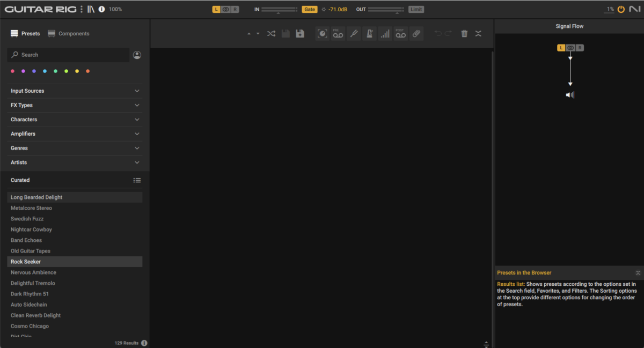The height and width of the screenshot is (348, 644).
Task: Filter by the mint green color tag
Action: (x=55, y=71)
